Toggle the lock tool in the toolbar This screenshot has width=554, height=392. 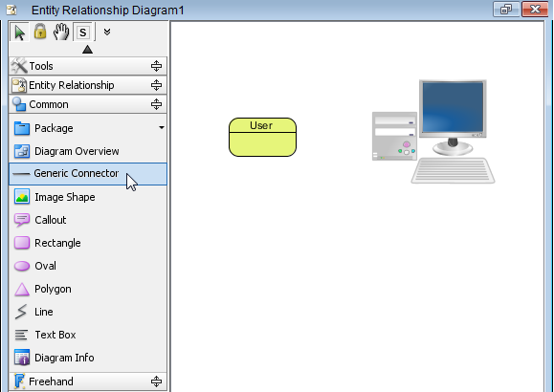click(x=40, y=32)
